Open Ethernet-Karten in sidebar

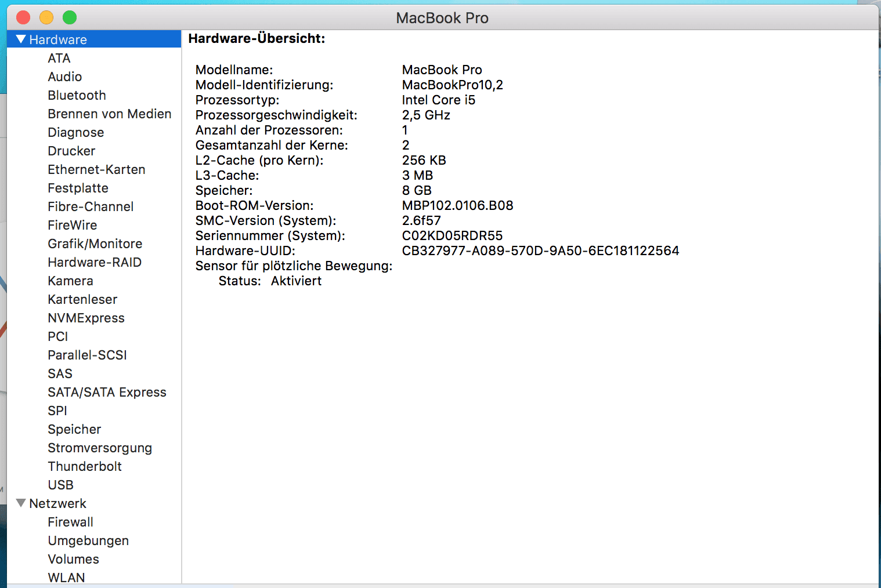coord(96,169)
